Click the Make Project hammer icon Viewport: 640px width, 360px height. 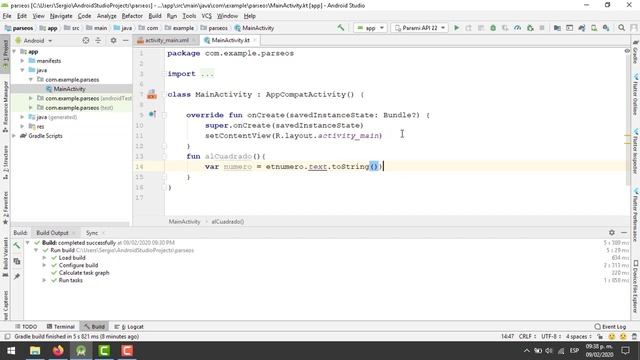click(340, 28)
